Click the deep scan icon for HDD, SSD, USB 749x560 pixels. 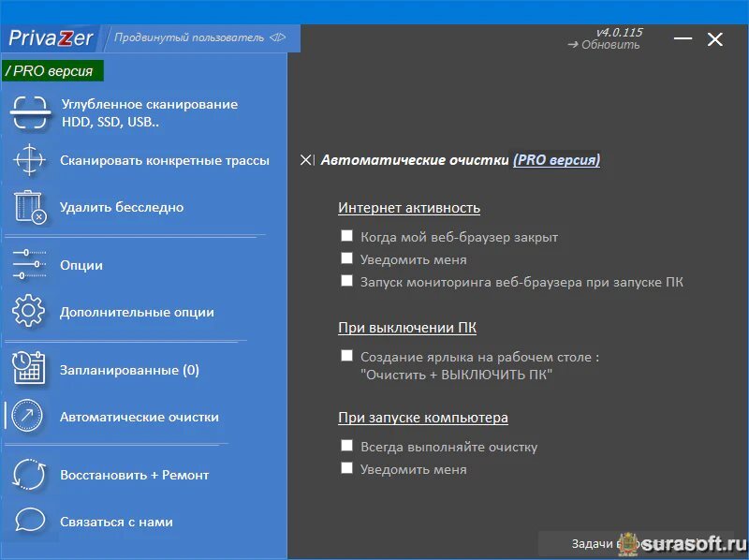(x=30, y=112)
